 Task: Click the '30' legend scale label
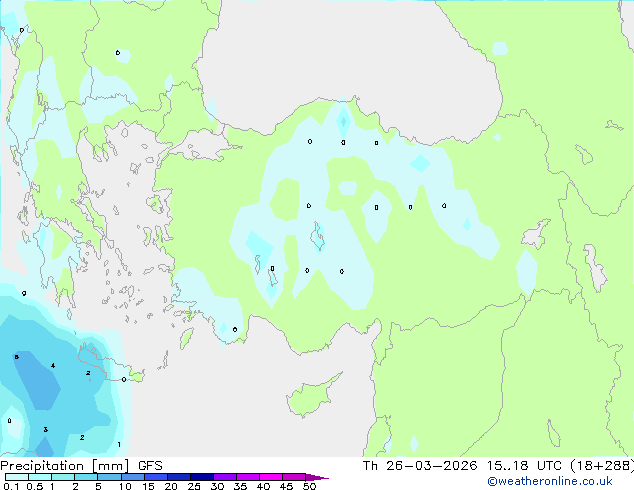click(x=217, y=486)
